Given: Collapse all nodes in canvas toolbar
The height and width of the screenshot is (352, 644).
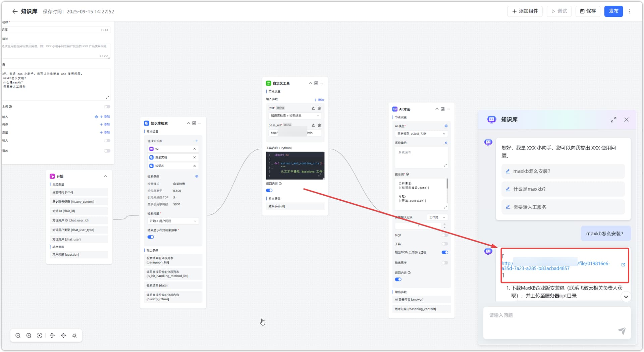Looking at the screenshot, I should click(x=52, y=336).
